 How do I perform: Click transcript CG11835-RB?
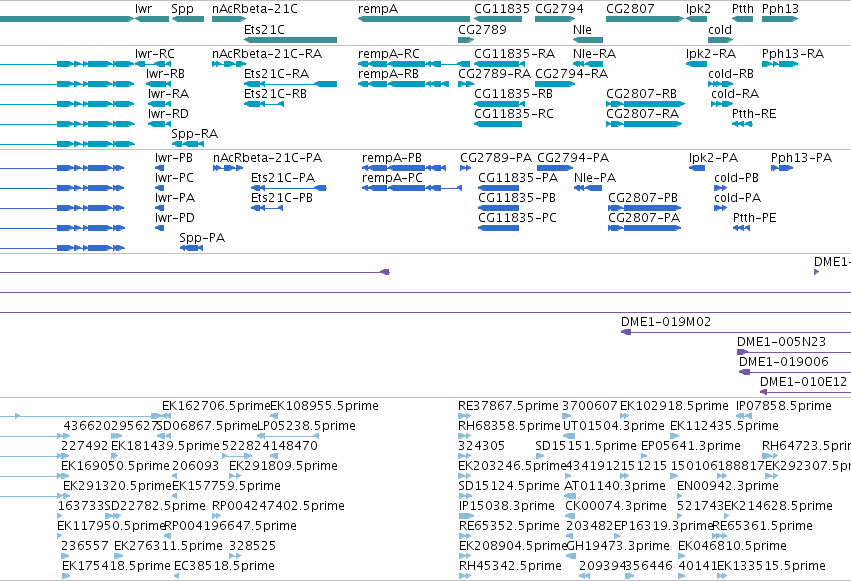click(498, 104)
